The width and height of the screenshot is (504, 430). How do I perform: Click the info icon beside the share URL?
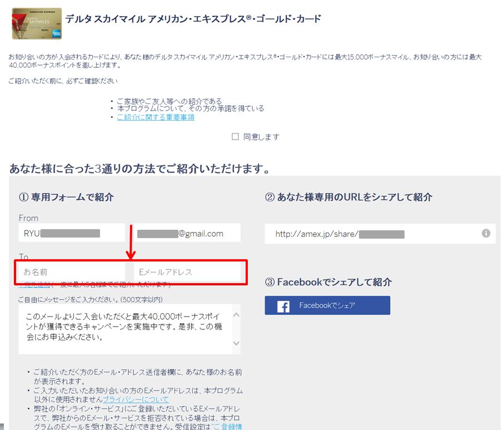[x=486, y=233]
